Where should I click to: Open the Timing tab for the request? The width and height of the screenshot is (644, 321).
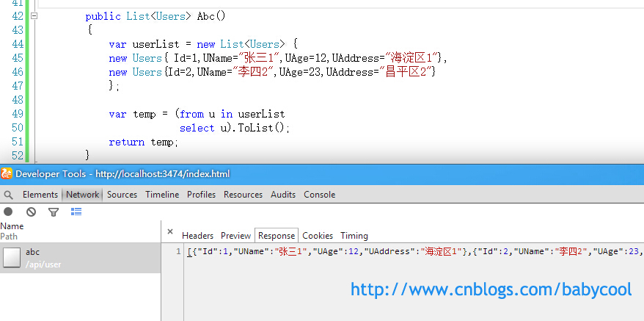tap(354, 236)
